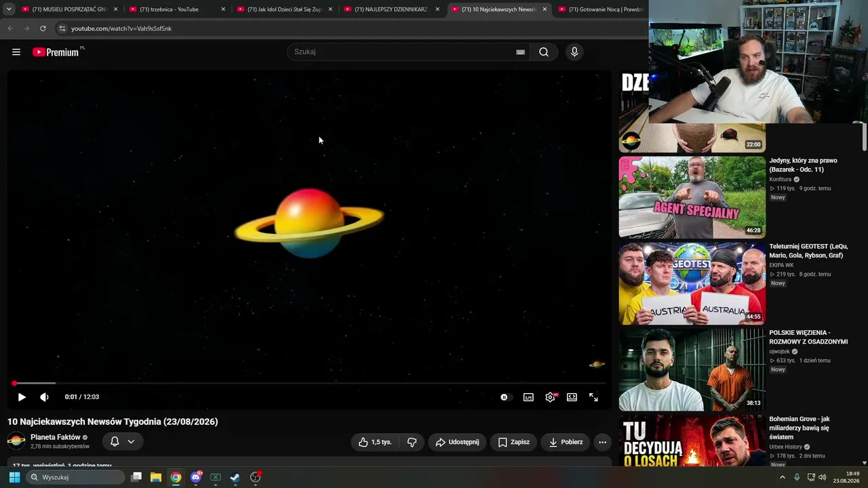Enter fullscreen mode
The width and height of the screenshot is (868, 488).
(593, 397)
